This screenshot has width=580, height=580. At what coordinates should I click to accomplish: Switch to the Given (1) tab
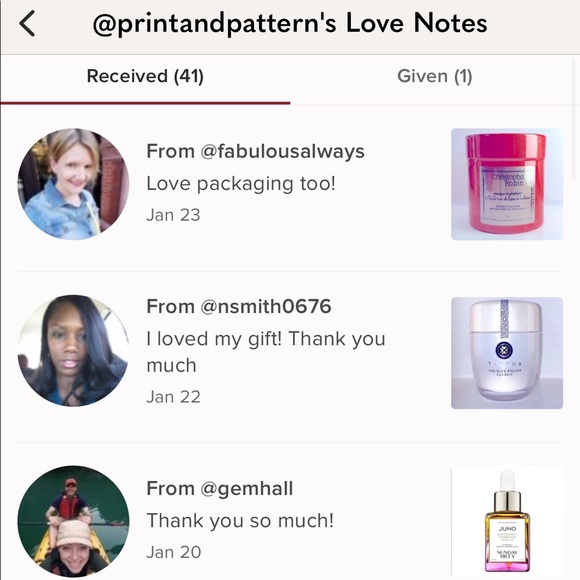tap(435, 76)
